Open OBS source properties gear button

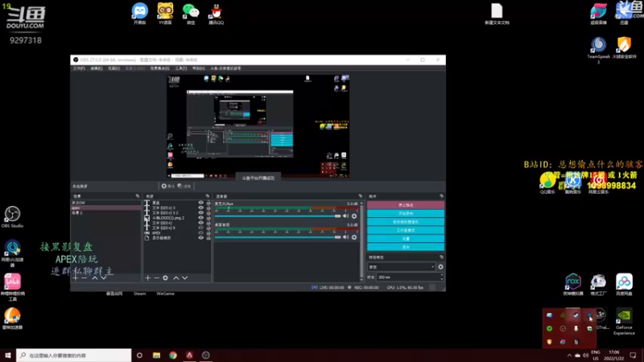click(x=168, y=187)
